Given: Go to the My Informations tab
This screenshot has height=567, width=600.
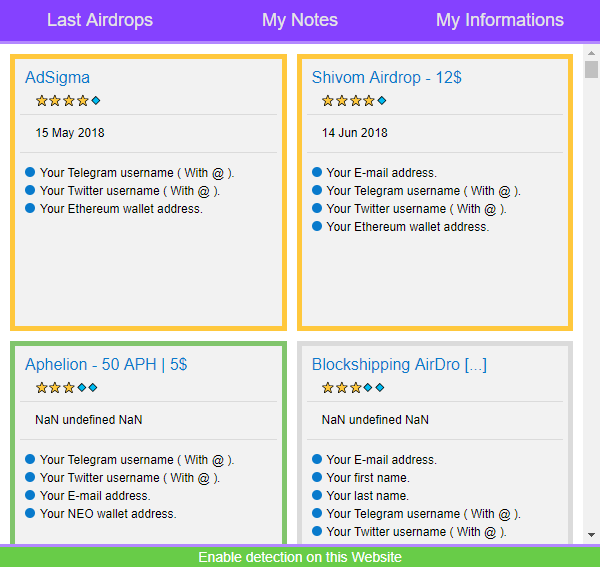Looking at the screenshot, I should pos(500,20).
